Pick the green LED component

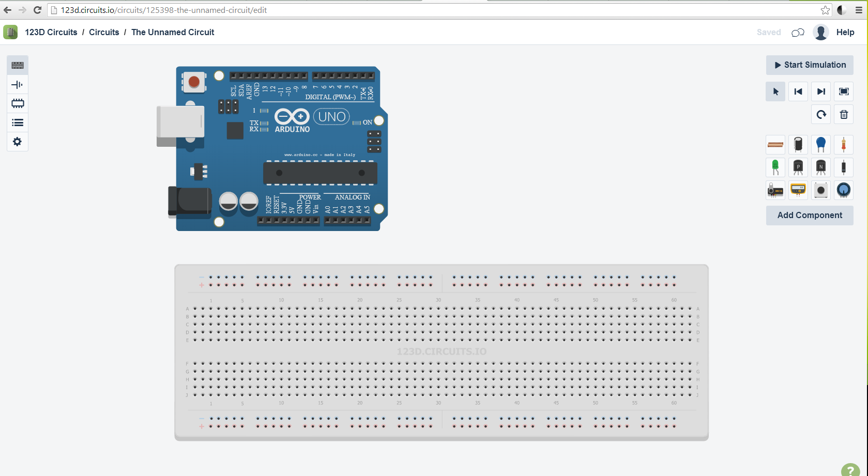(775, 167)
